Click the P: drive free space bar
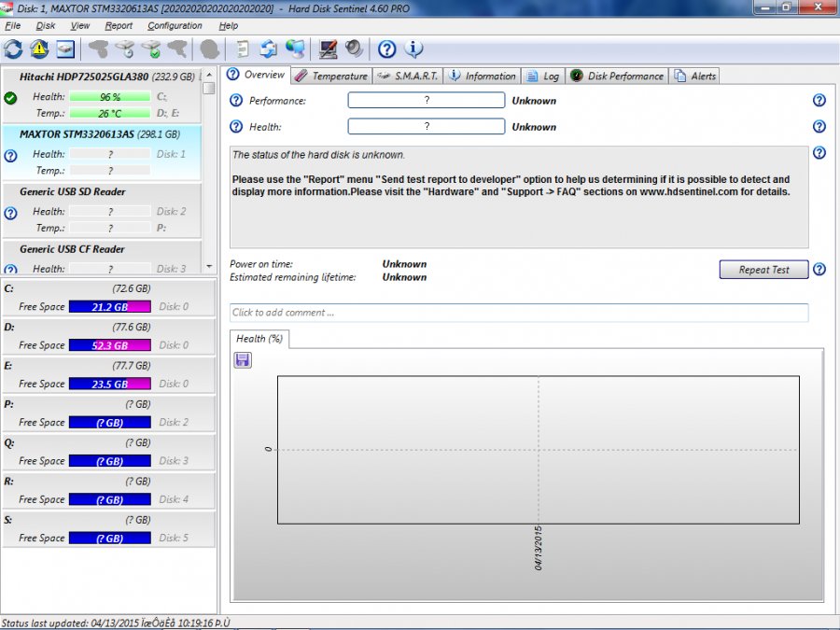The width and height of the screenshot is (840, 630). tap(110, 422)
